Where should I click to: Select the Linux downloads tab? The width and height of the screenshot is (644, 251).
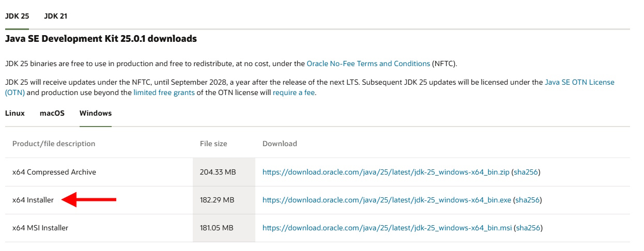15,113
